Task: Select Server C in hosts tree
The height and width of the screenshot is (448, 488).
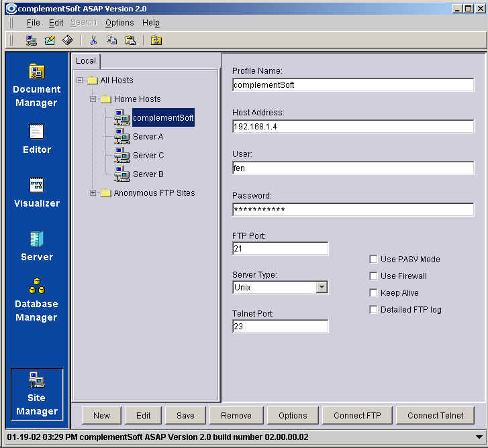Action: (x=148, y=155)
